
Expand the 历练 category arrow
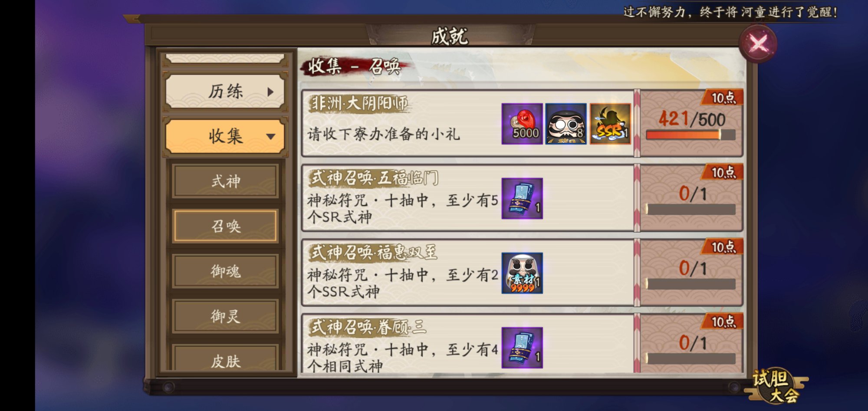(x=271, y=92)
